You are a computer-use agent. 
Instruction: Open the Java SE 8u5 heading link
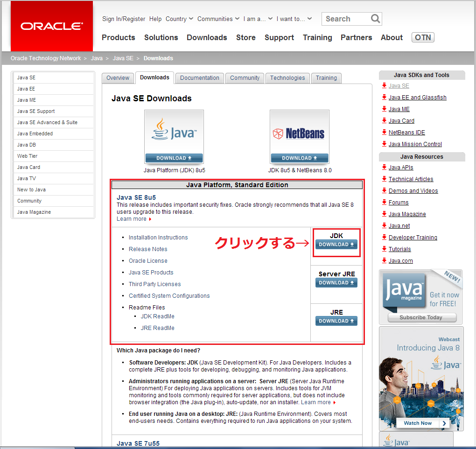click(x=136, y=197)
